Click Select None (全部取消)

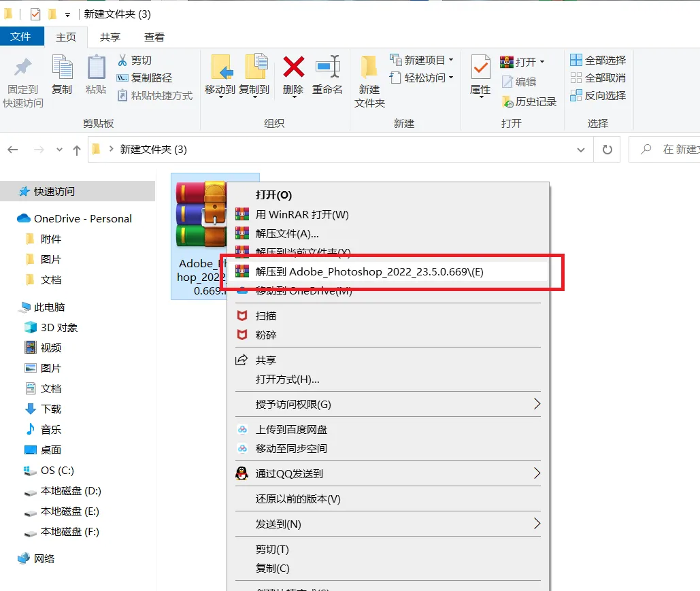598,78
